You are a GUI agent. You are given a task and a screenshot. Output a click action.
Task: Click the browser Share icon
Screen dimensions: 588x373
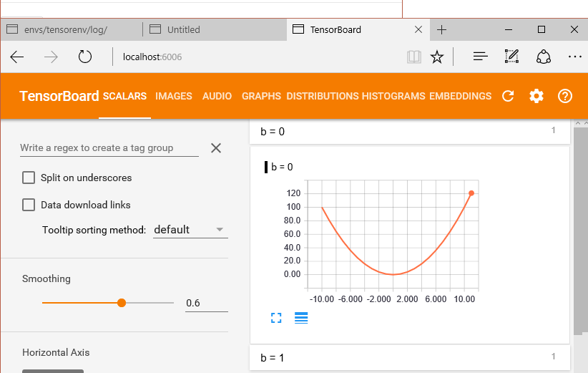[544, 57]
